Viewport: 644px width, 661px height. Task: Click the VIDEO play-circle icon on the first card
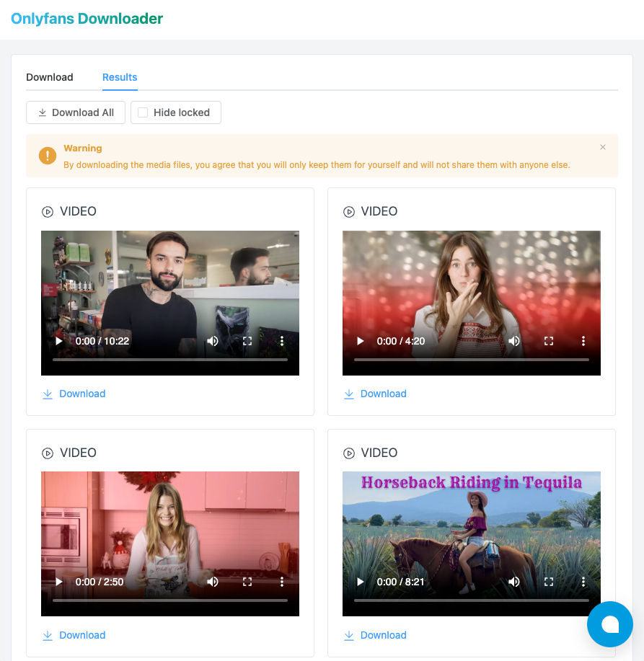tap(48, 211)
